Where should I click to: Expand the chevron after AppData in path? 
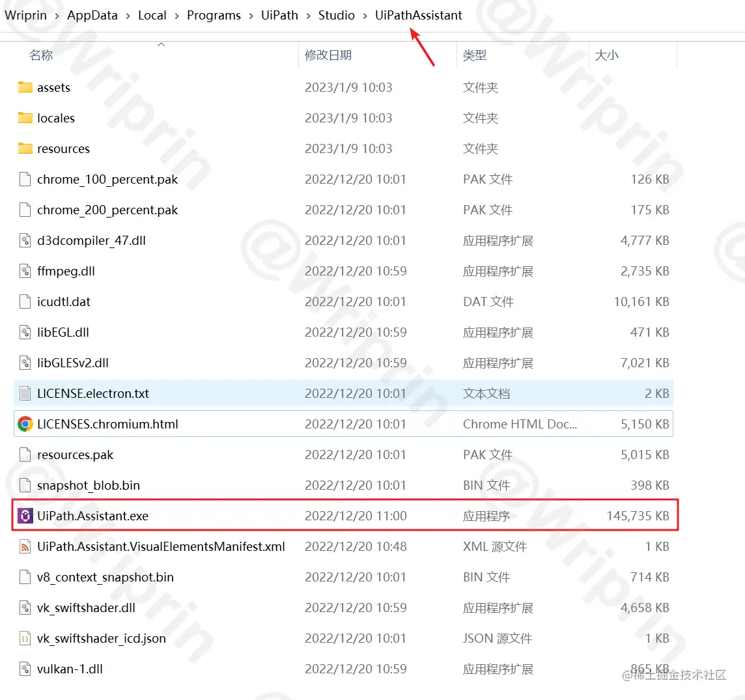128,16
